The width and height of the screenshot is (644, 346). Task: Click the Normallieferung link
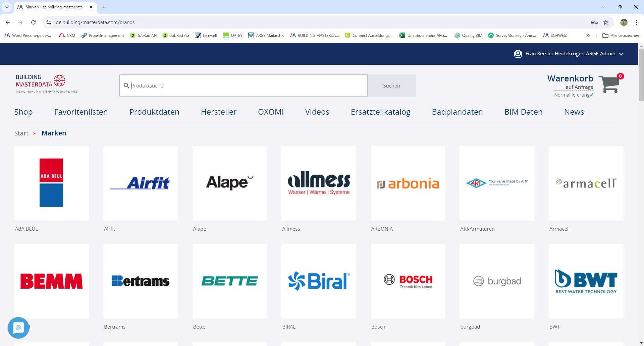(x=572, y=95)
